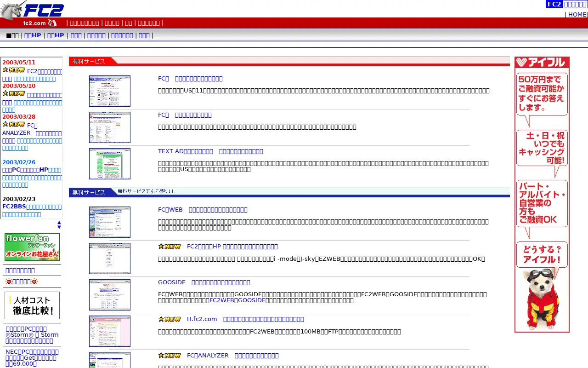Open the H.fc2.com service link

(245, 319)
